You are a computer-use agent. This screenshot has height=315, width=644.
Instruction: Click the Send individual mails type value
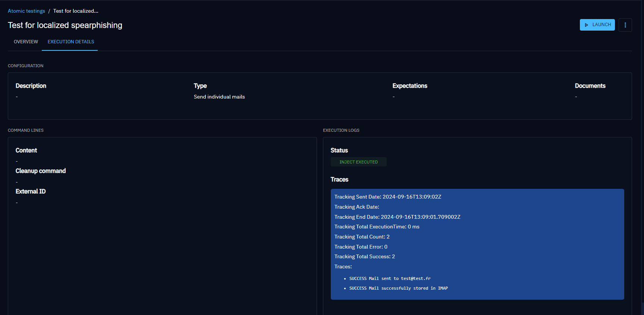pos(219,97)
